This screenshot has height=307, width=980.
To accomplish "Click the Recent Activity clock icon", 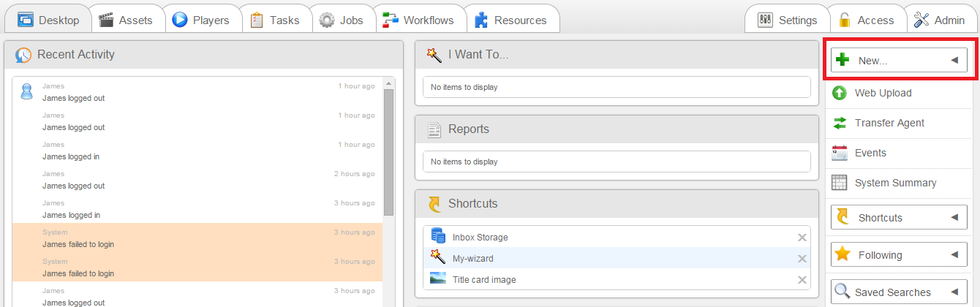I will 23,55.
